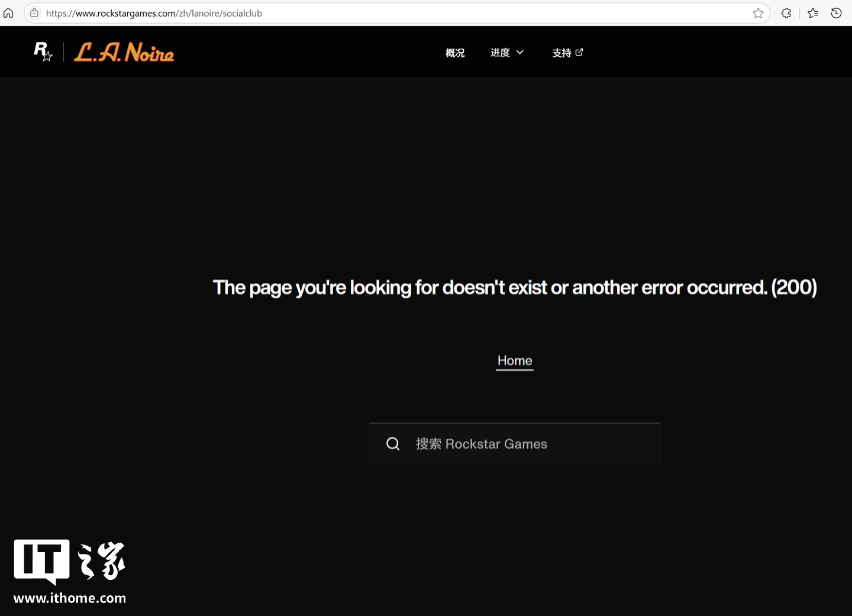
Task: Click the IT之家 watermark logo
Action: pyautogui.click(x=69, y=561)
